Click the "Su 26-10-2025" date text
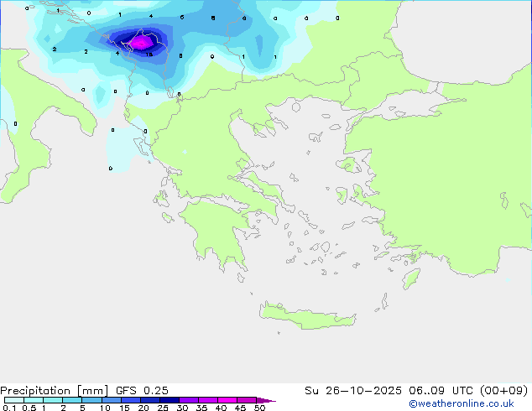The width and height of the screenshot is (532, 411). 353,391
